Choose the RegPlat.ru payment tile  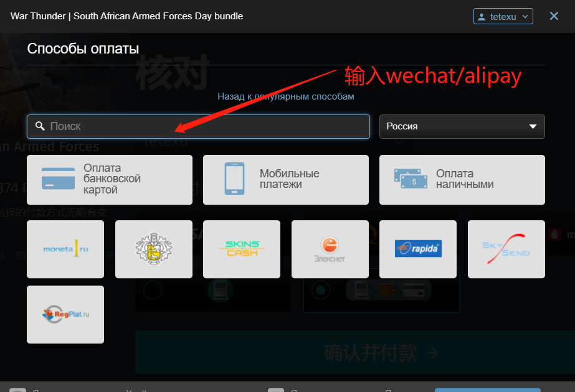(65, 315)
